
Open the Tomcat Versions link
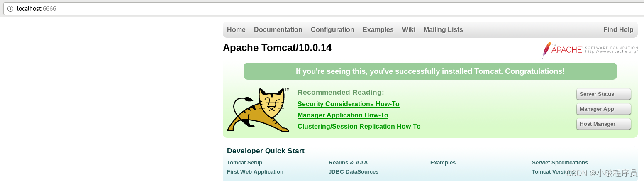(554, 172)
